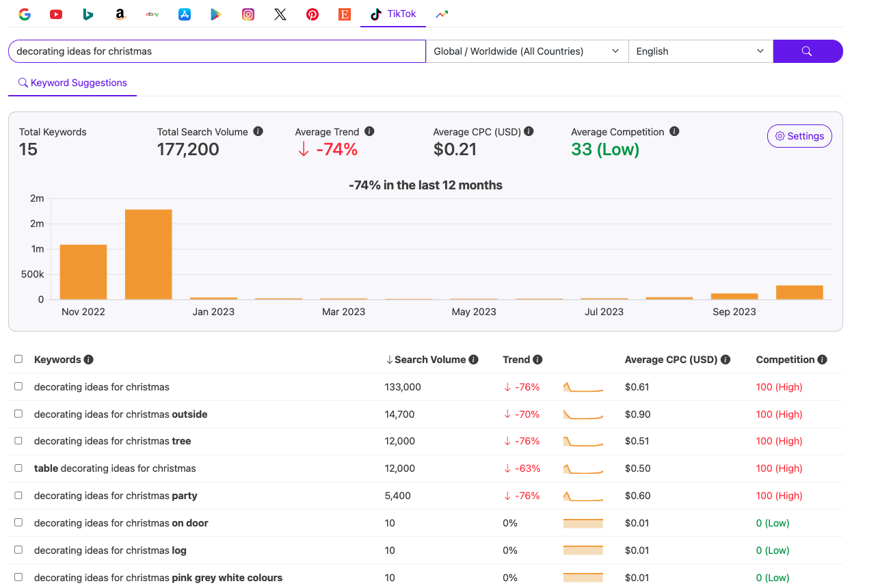The image size is (891, 588).
Task: Open the Pinterest platform icon
Action: tap(312, 14)
